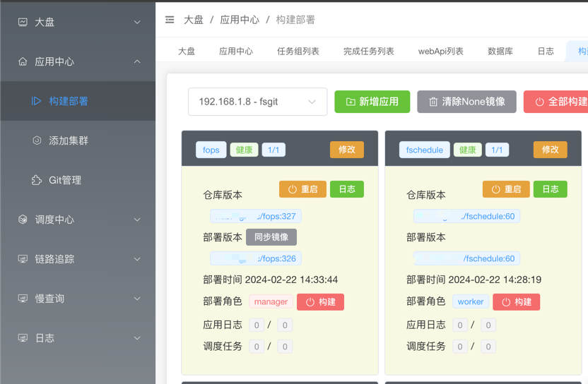
Task: Click fops deploy time 2024-02-22 14:33:44
Action: pyautogui.click(x=291, y=280)
